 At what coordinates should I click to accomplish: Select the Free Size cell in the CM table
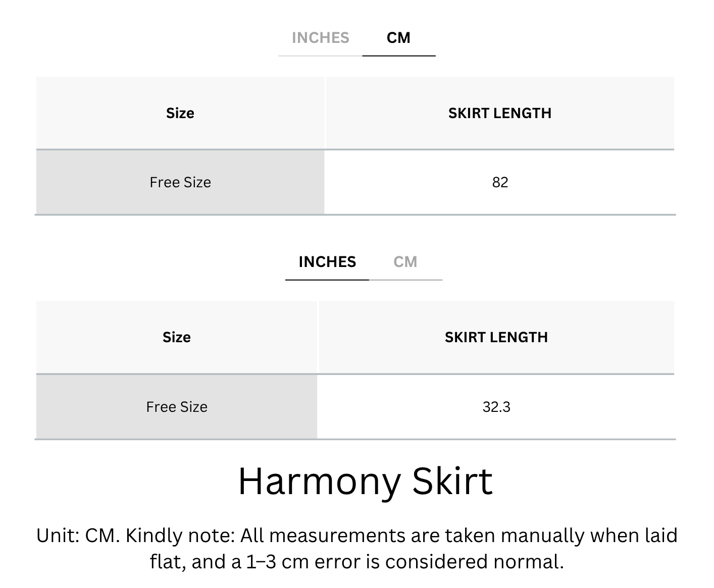180,182
